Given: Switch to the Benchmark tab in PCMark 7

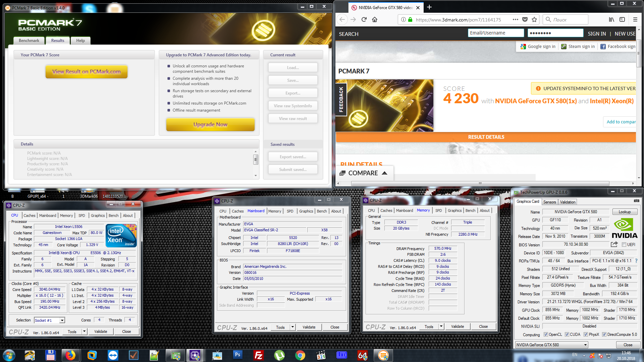Looking at the screenshot, I should (x=29, y=41).
